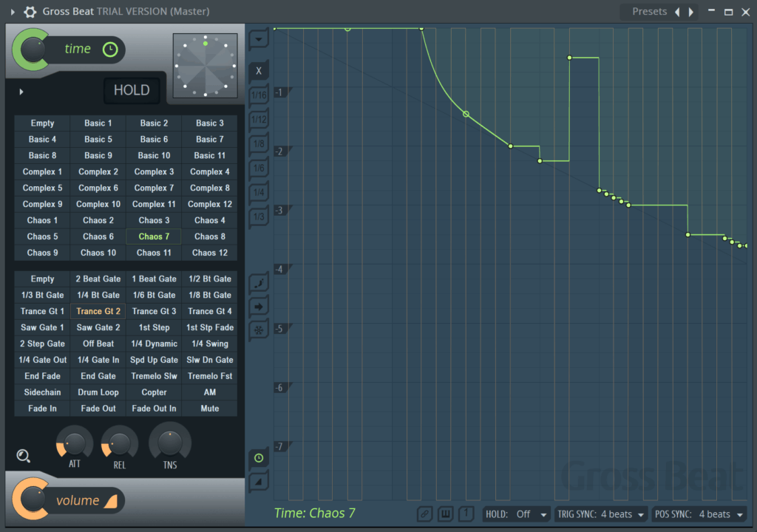
Task: Select the volume envelope triangle icon
Action: (259, 482)
